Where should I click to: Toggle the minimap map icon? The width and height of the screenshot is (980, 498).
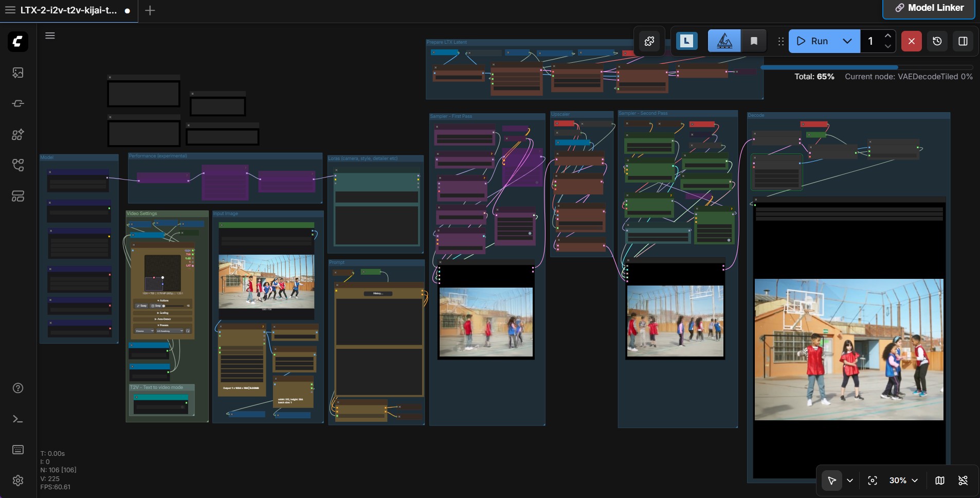[940, 481]
